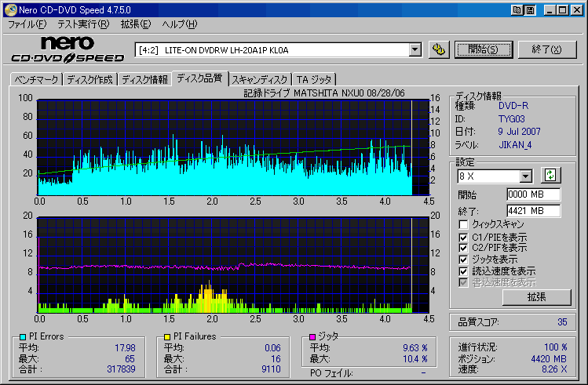Open the LITE-ON DVDRW drive dropdown
The width and height of the screenshot is (588, 385).
415,50
